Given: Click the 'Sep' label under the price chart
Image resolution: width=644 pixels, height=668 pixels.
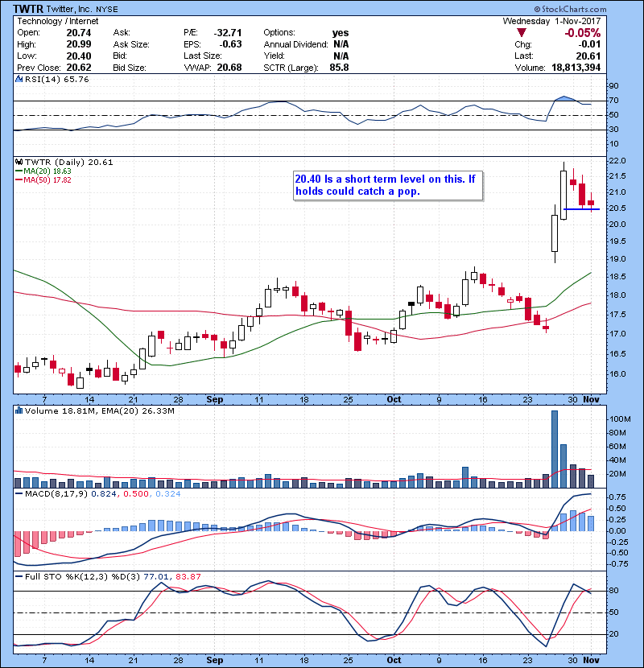Looking at the screenshot, I should [x=214, y=400].
